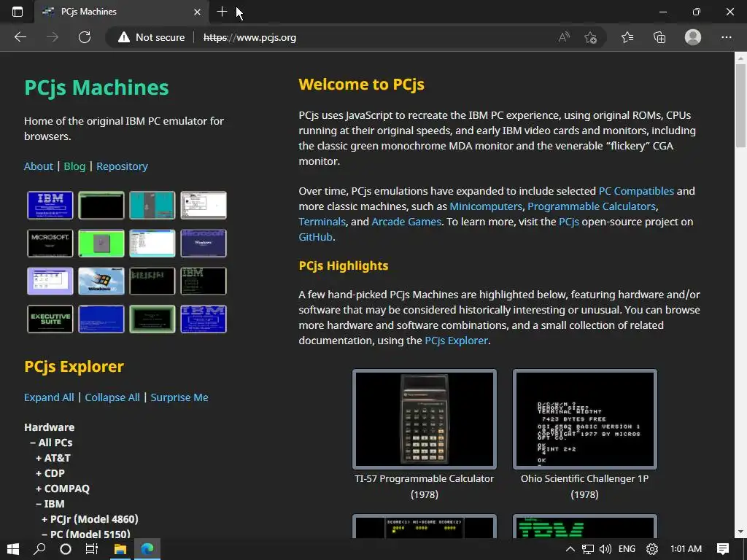
Task: Open the notification center
Action: coord(723,549)
